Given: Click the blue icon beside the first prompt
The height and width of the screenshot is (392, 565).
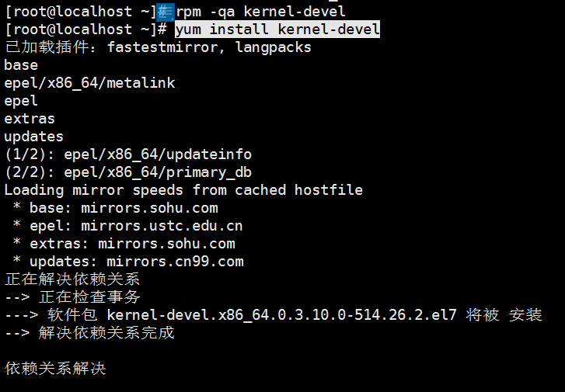Looking at the screenshot, I should [166, 12].
